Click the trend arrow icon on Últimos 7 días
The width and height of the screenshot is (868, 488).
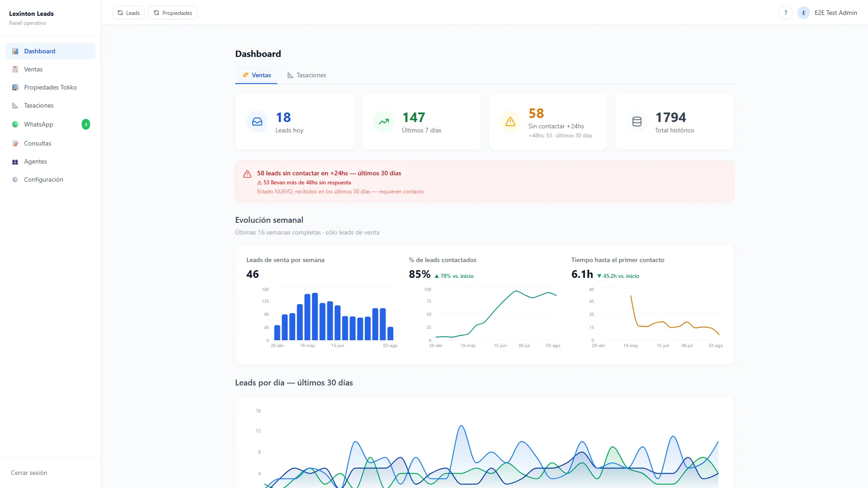tap(384, 122)
